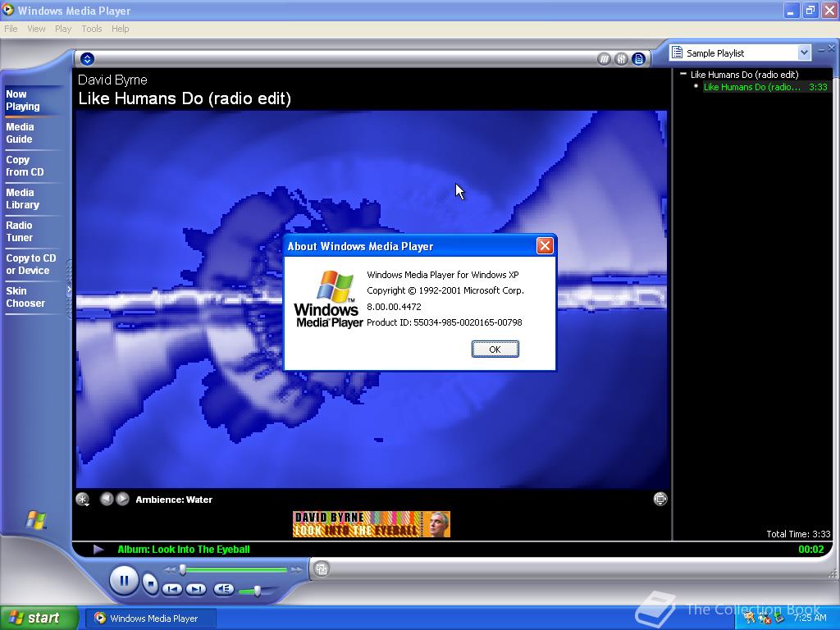840x630 pixels.
Task: Select the green Like Humans Do track
Action: [x=765, y=87]
